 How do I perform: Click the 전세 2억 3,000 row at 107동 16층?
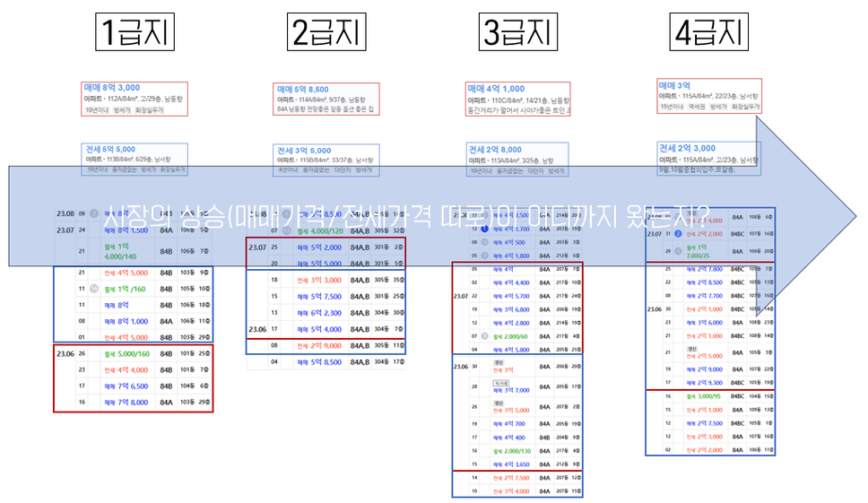pos(710,437)
